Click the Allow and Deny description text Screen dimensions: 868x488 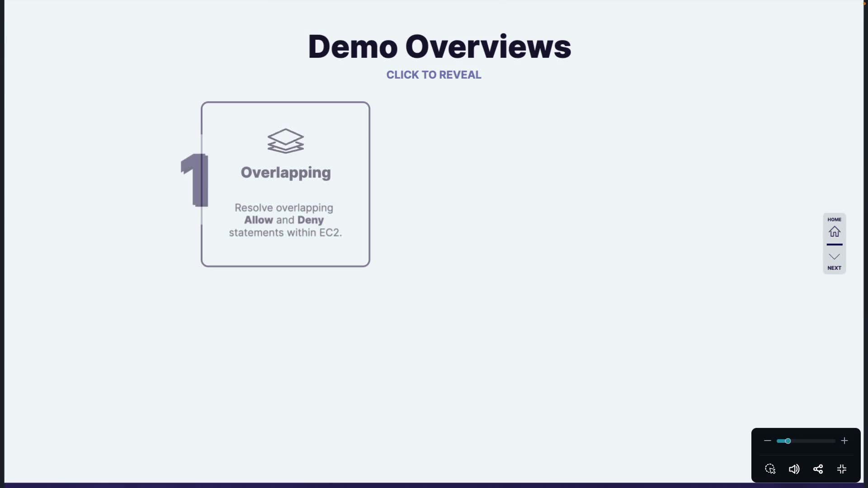click(285, 220)
